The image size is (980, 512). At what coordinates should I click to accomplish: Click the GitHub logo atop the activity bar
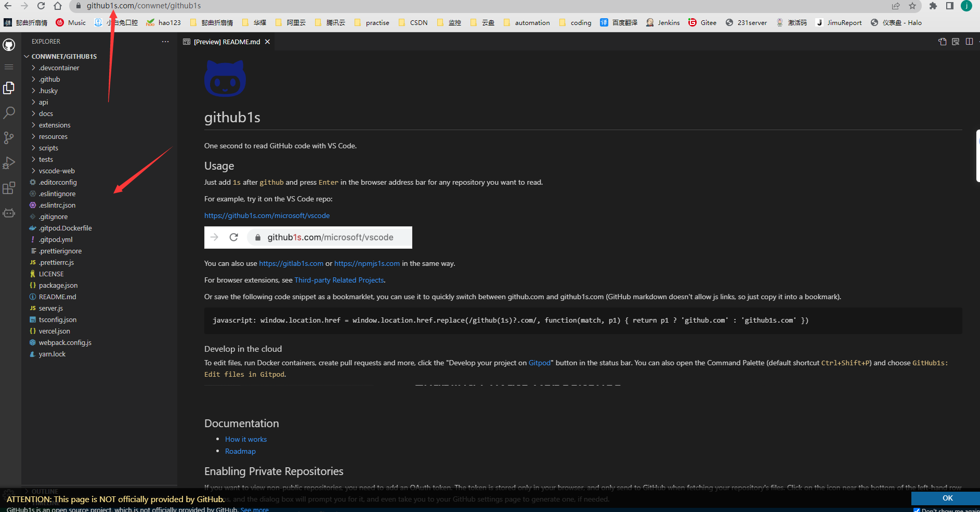[9, 45]
